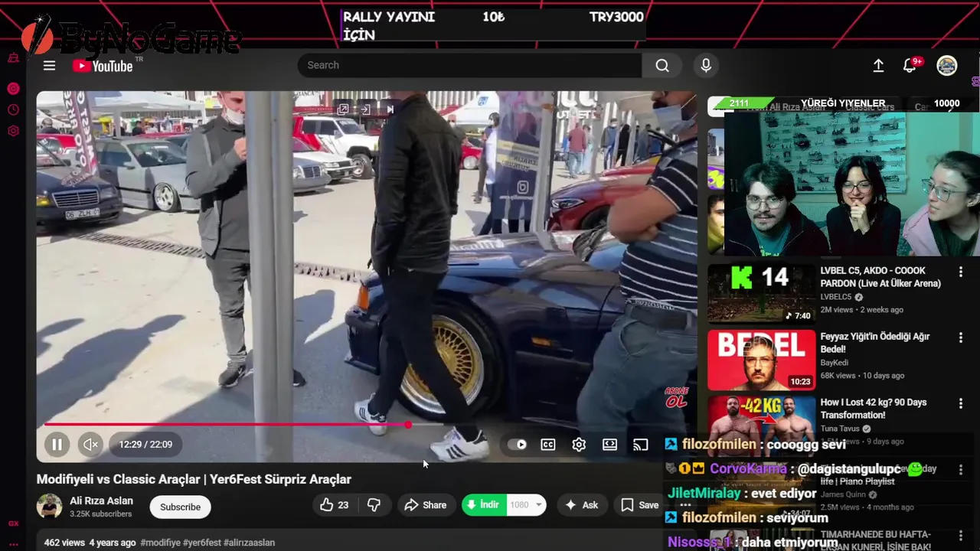
Task: Open the YouTube hamburger guide menu
Action: [x=49, y=66]
